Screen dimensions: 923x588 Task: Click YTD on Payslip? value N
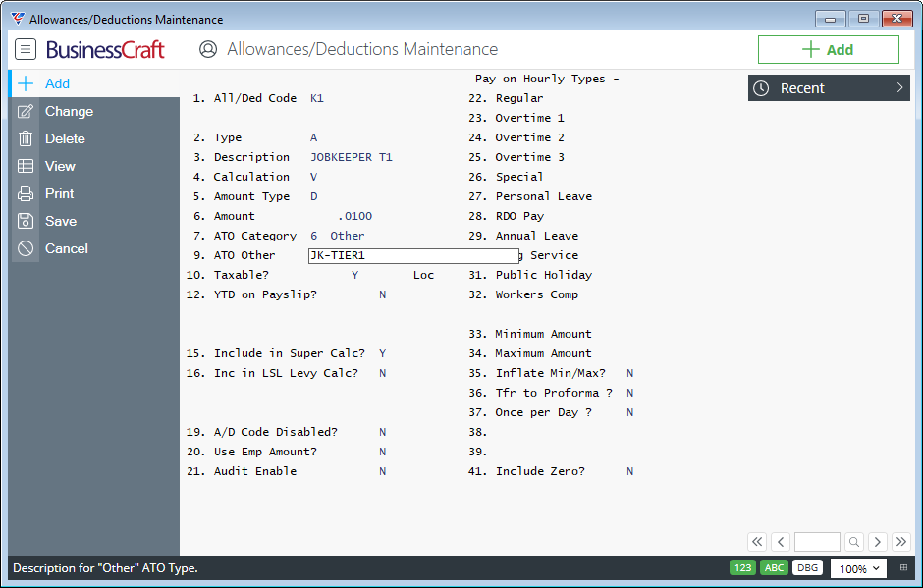click(383, 294)
